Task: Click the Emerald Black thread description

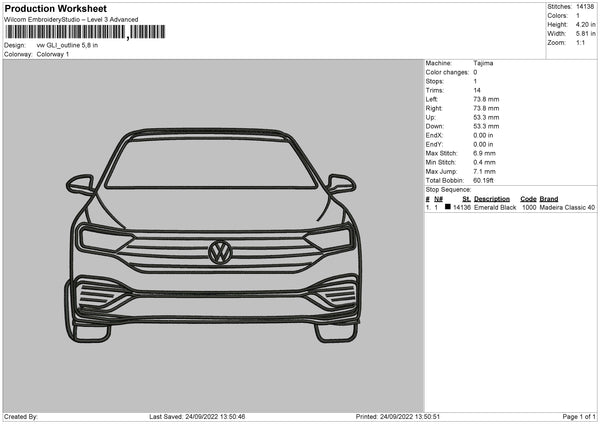Action: pos(495,207)
